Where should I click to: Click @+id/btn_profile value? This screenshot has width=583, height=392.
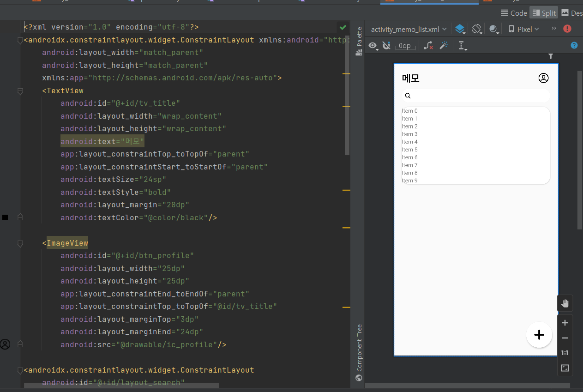(x=153, y=256)
